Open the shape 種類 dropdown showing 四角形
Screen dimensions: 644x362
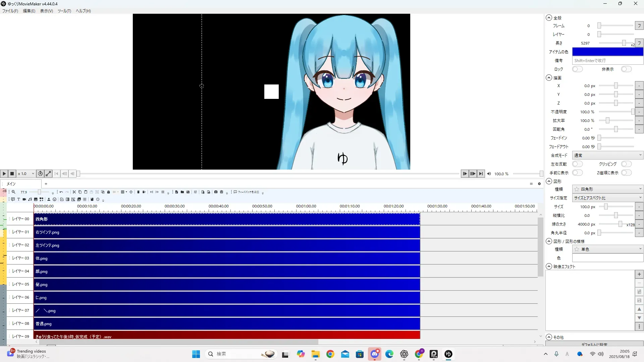[607, 189]
